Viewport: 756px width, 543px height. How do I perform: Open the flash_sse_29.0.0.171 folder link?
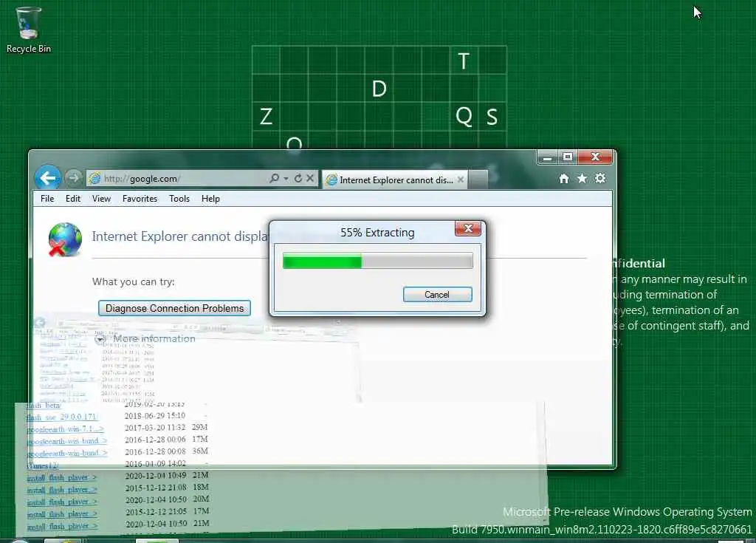coord(62,417)
